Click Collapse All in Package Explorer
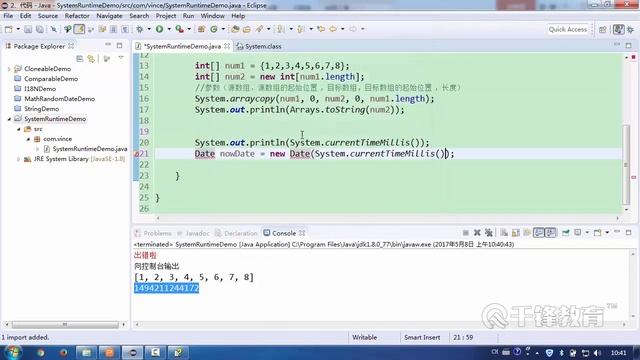 pyautogui.click(x=80, y=59)
